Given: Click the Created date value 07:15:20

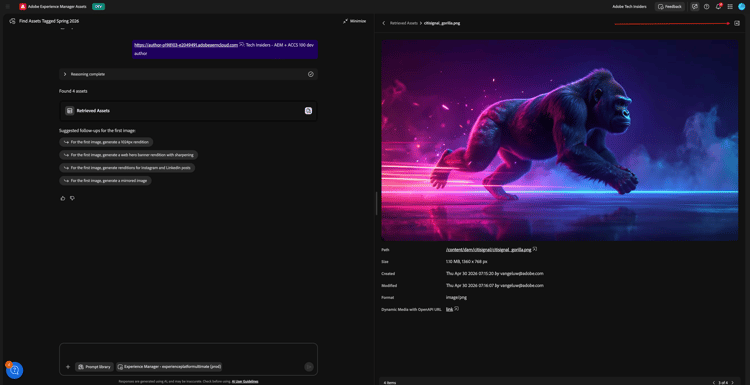Looking at the screenshot, I should click(x=495, y=274).
